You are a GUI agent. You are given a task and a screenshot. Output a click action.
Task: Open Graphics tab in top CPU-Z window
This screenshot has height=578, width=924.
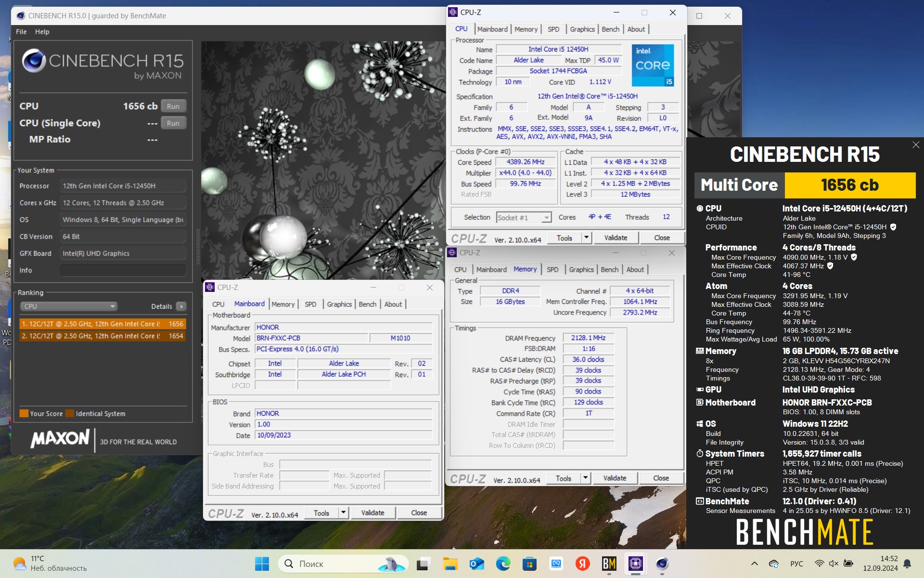point(582,29)
